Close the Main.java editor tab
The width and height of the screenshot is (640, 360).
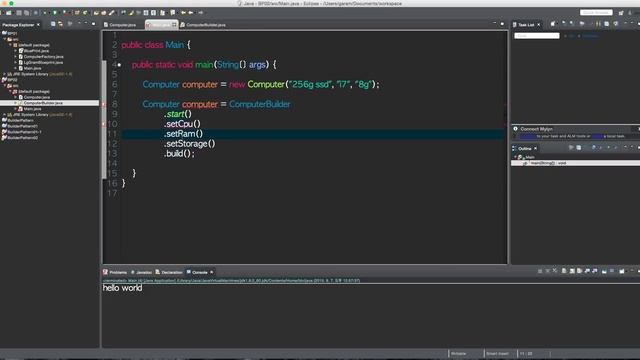point(174,25)
